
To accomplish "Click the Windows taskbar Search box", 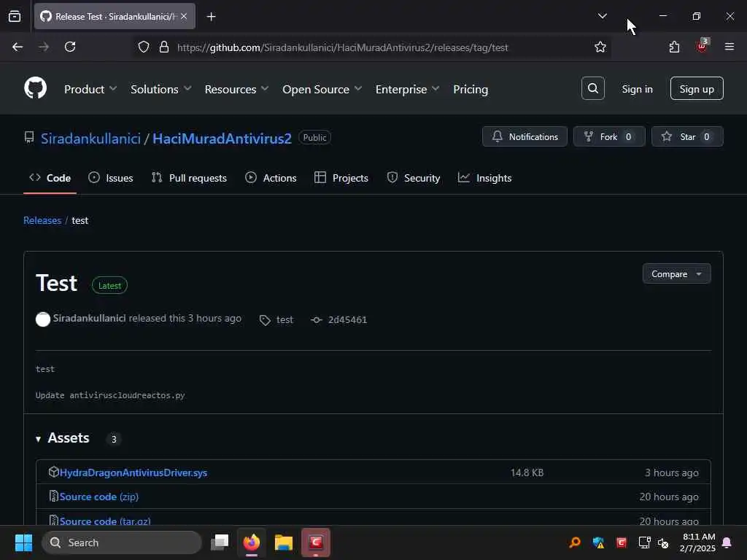I will click(x=122, y=542).
